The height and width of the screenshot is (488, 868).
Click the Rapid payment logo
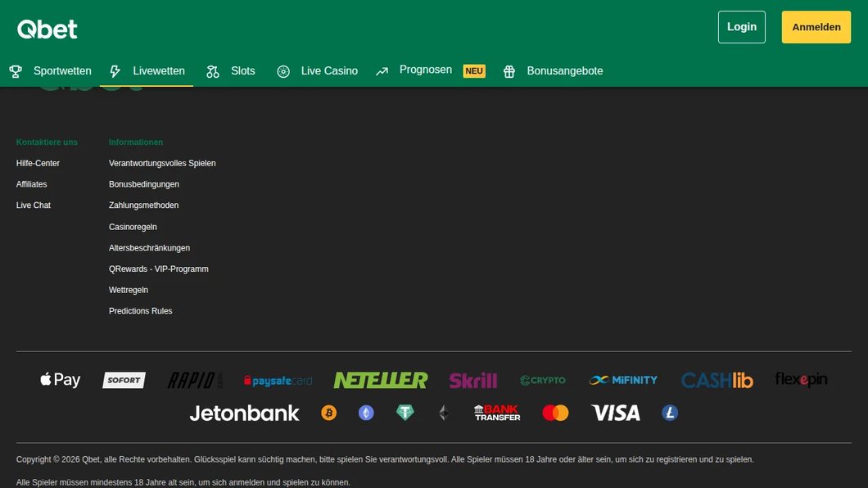coord(195,380)
